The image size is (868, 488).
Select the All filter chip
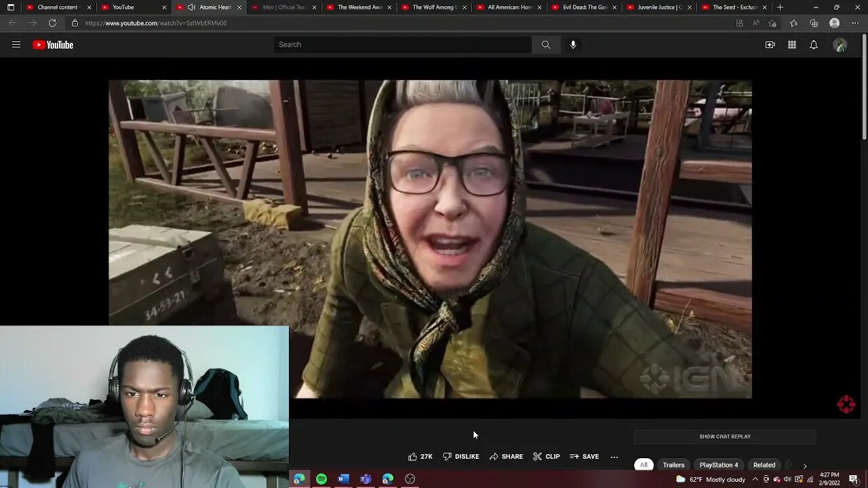pos(644,465)
